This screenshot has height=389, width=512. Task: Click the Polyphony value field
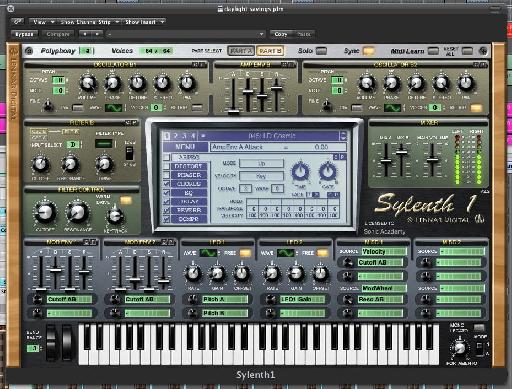[x=87, y=51]
